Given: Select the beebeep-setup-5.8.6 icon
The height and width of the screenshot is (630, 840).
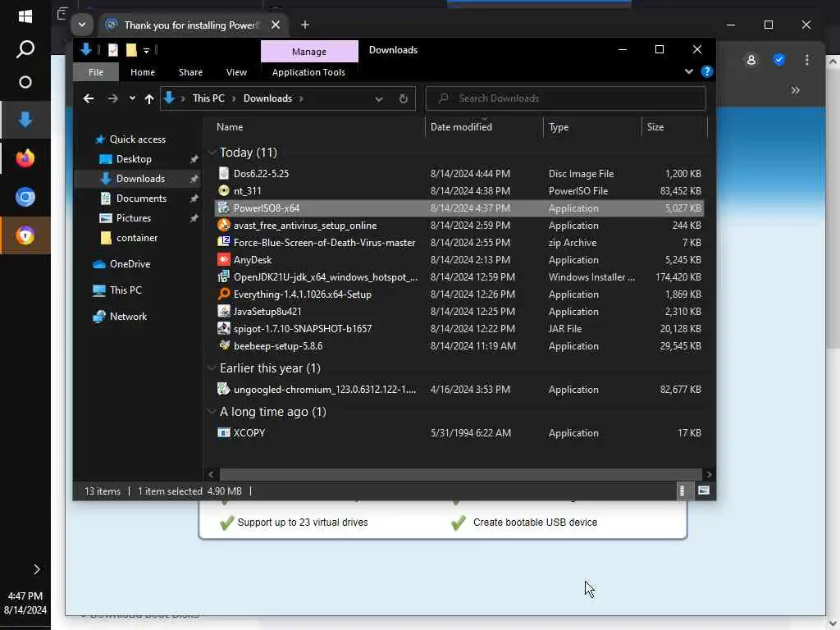Looking at the screenshot, I should [224, 345].
